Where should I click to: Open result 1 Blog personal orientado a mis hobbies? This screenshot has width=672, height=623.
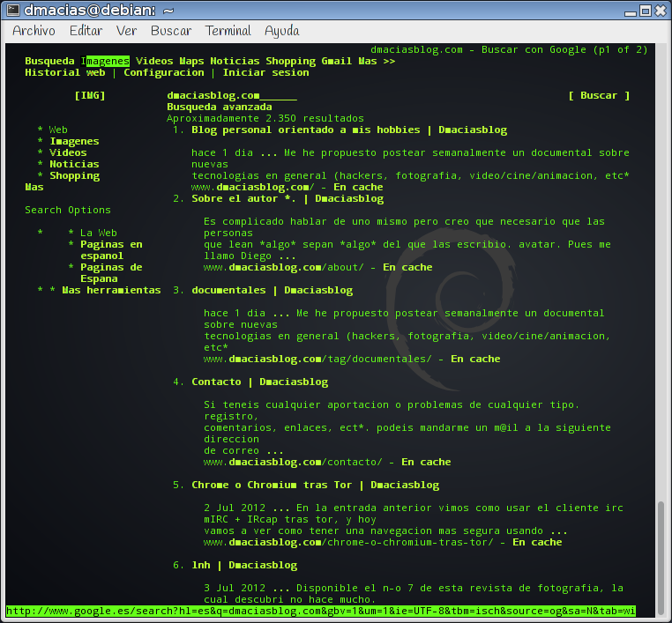349,130
